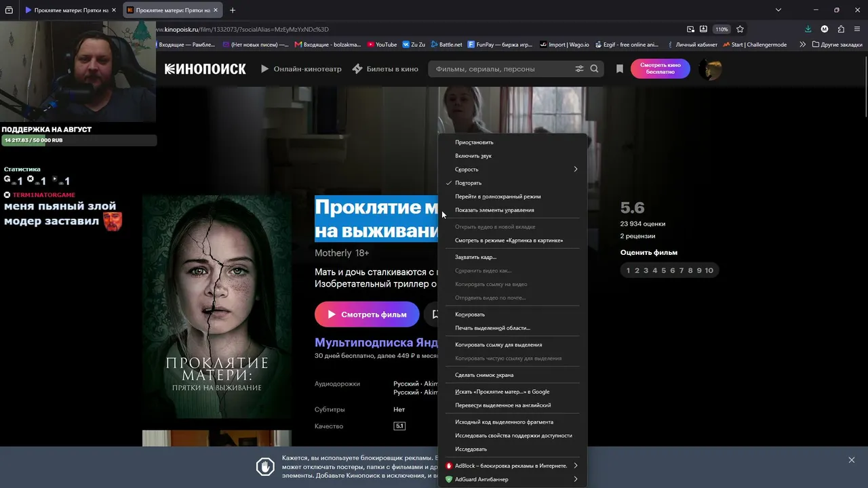868x488 pixels.
Task: Click Смотреть кино бесплатно button
Action: (x=660, y=68)
